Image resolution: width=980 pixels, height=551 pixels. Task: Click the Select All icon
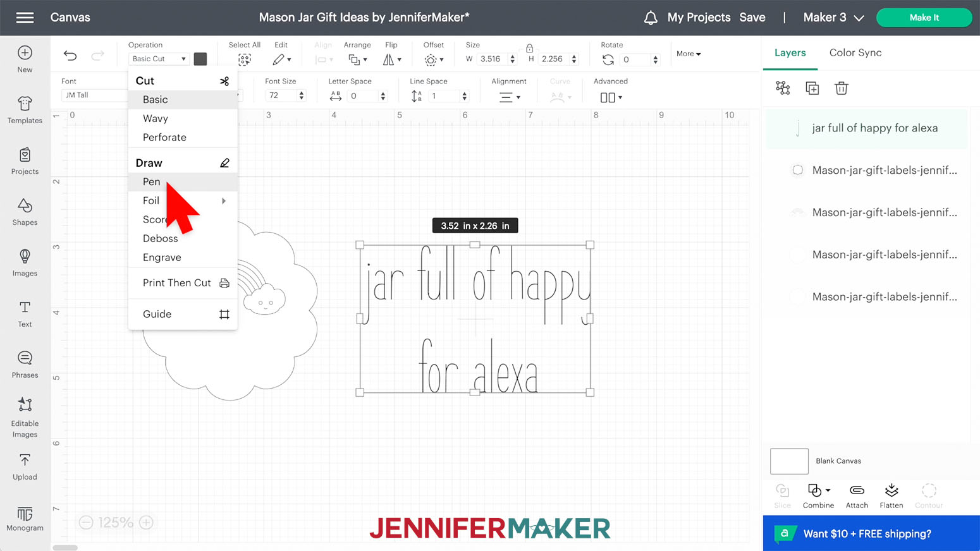(x=245, y=59)
